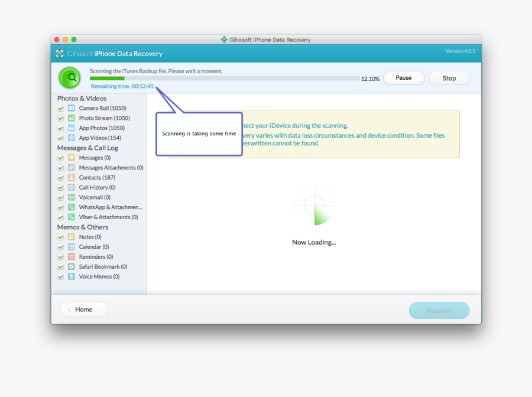Return to Home screen
This screenshot has height=397, width=532.
coord(83,309)
